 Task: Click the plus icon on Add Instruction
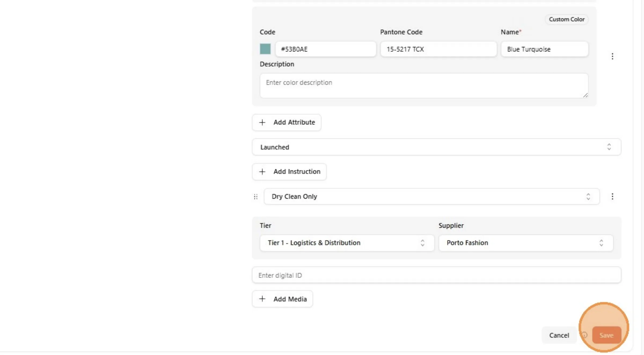[262, 172]
